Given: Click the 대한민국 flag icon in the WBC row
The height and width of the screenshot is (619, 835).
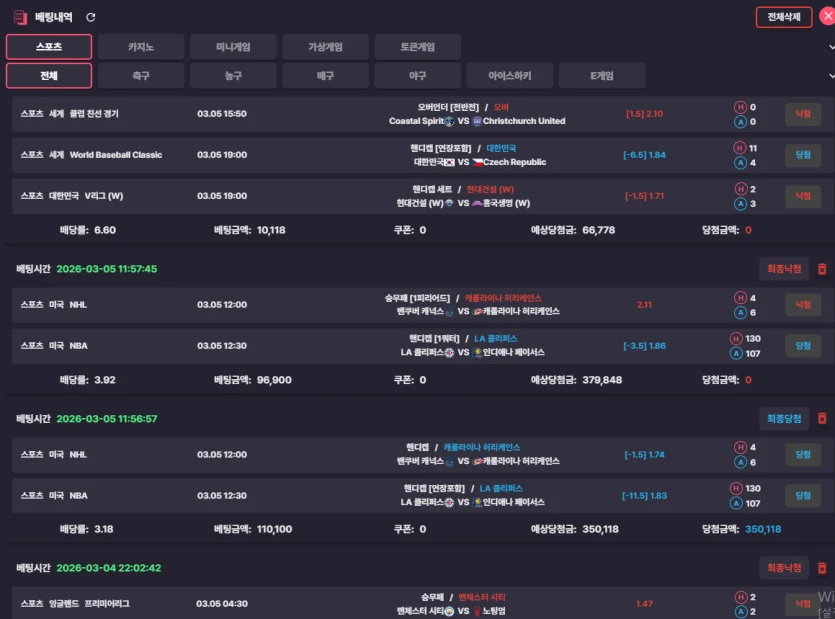Looking at the screenshot, I should tap(449, 162).
